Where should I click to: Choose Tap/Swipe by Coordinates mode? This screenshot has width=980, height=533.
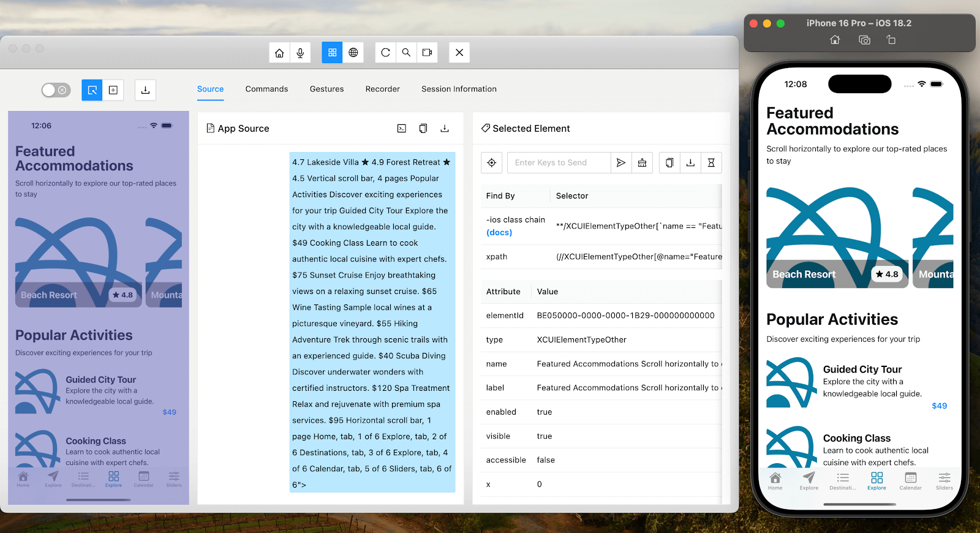tap(113, 90)
